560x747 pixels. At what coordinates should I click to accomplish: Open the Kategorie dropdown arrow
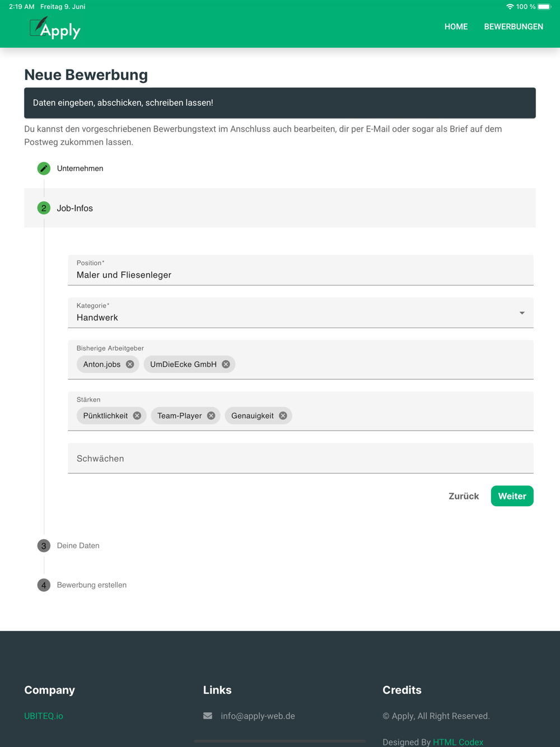click(522, 313)
